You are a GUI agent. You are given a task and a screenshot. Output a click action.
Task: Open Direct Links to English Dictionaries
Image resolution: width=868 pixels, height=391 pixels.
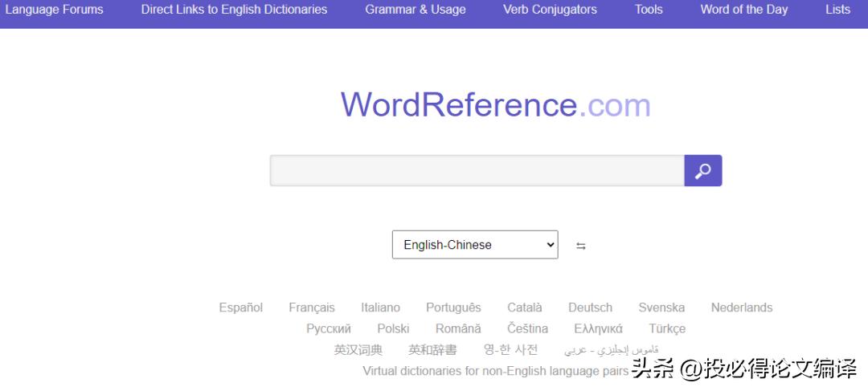tap(234, 10)
